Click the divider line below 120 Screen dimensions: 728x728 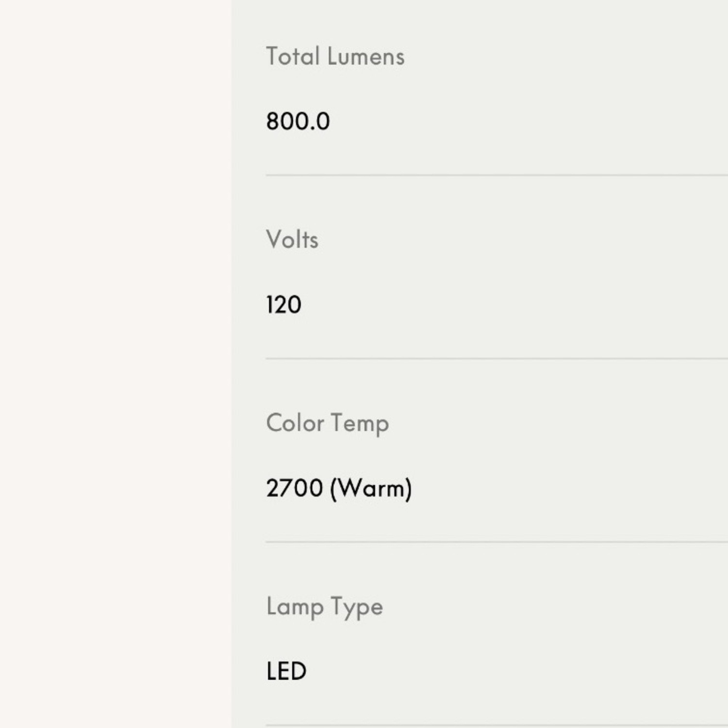[497, 359]
